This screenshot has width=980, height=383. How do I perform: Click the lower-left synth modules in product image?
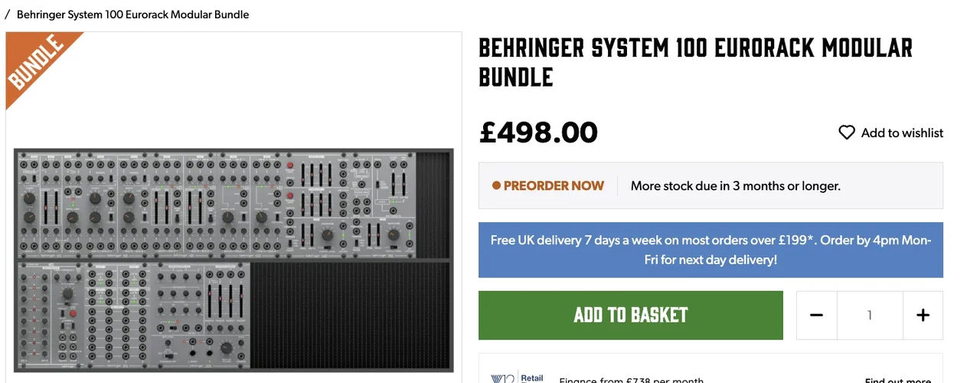132,316
